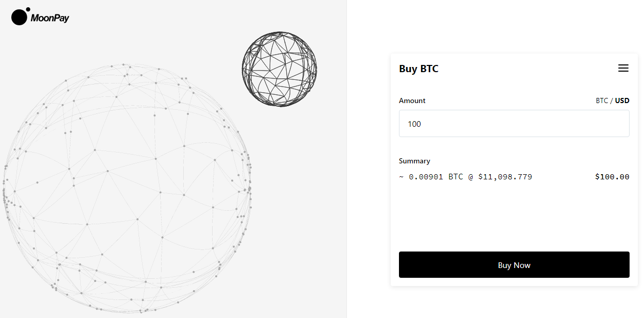Click the 0.00901 BTC estimate text
644x318 pixels.
pos(436,177)
